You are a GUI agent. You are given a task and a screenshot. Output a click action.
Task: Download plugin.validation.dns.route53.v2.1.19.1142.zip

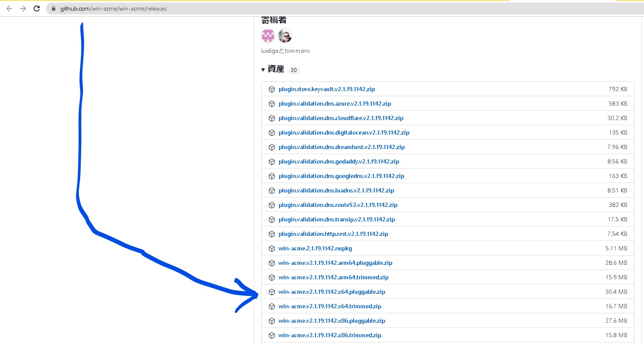338,205
